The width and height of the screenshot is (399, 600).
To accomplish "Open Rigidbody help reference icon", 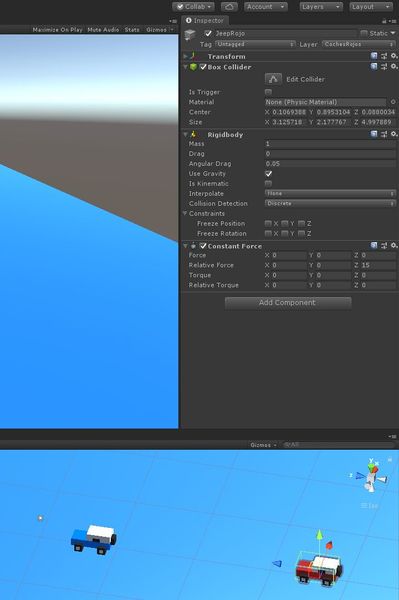I will 374,134.
